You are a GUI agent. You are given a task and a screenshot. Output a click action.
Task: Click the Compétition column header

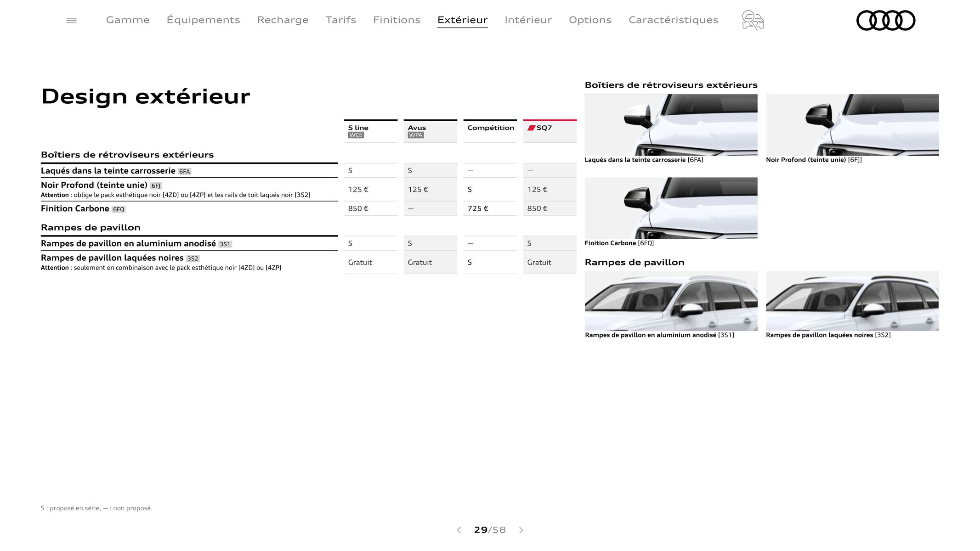[x=490, y=131]
